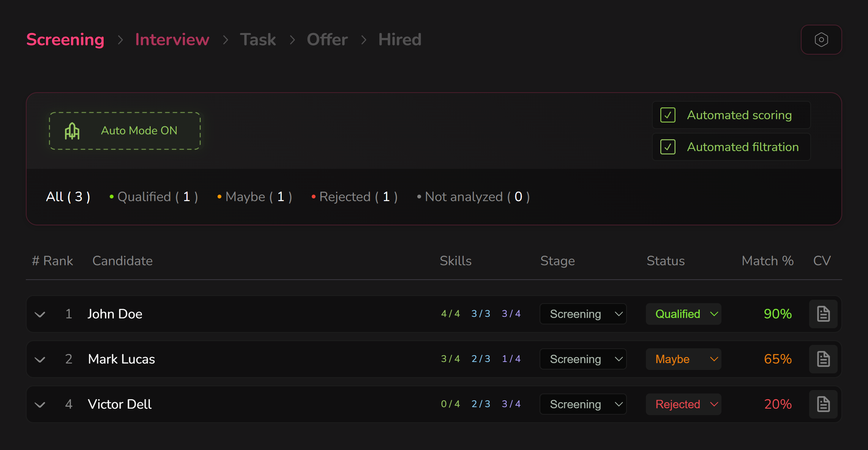Open Mark Lucas's CV document icon
This screenshot has height=450, width=868.
click(x=823, y=359)
